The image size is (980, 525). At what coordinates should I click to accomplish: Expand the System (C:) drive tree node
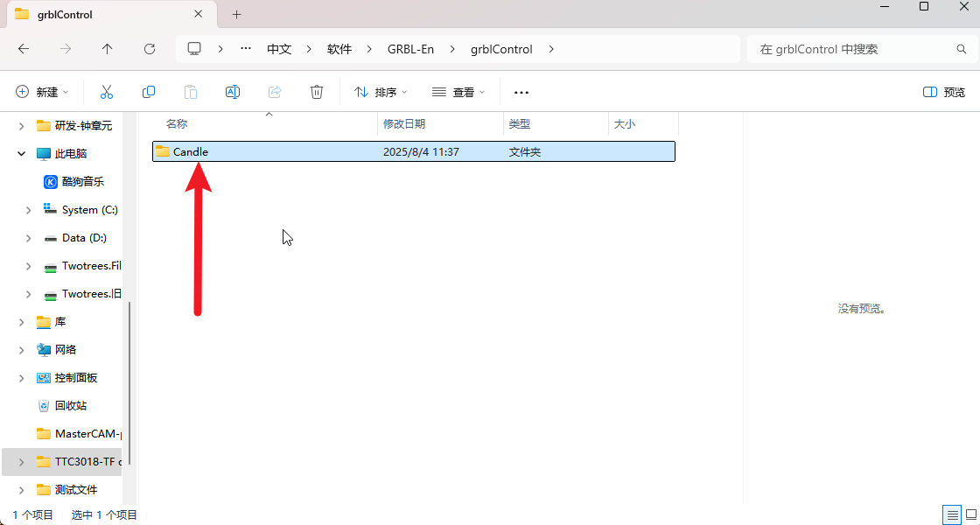[x=29, y=210]
